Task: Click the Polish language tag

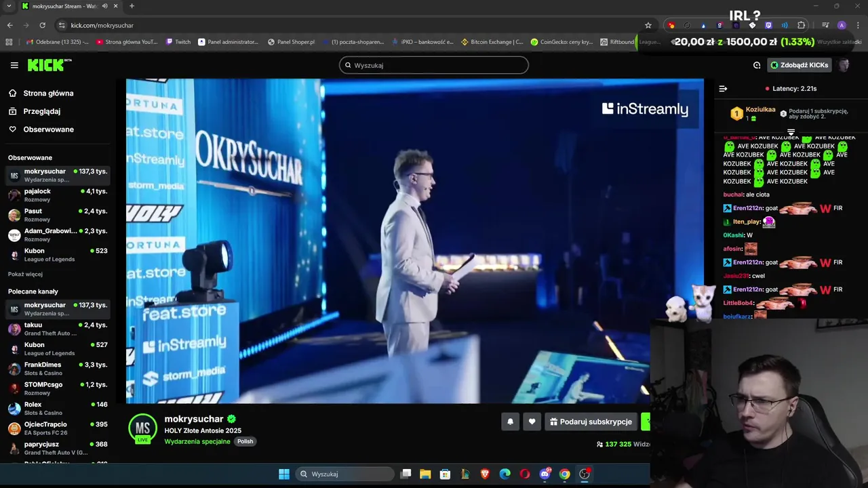Action: click(x=245, y=441)
